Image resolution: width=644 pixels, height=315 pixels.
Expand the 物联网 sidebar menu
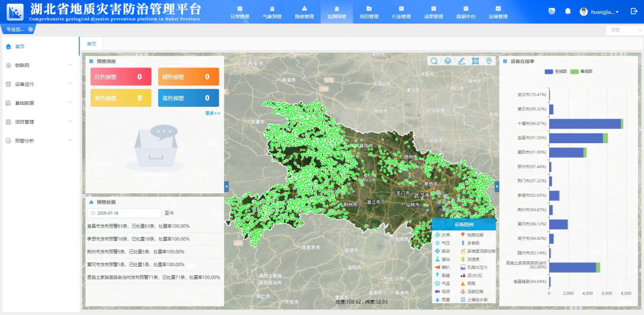coord(39,65)
